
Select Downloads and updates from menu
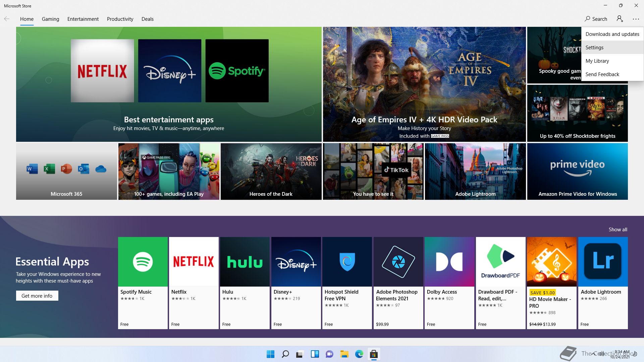[x=612, y=34]
